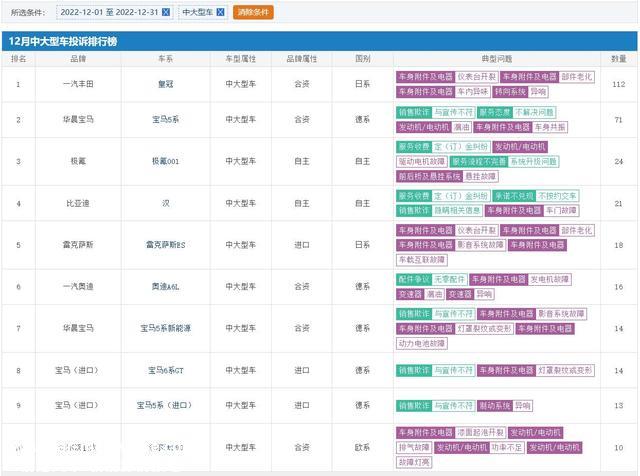Screen dimensions: 640x476
Task: Click the 故障灯亮 tag
Action: pos(414,463)
